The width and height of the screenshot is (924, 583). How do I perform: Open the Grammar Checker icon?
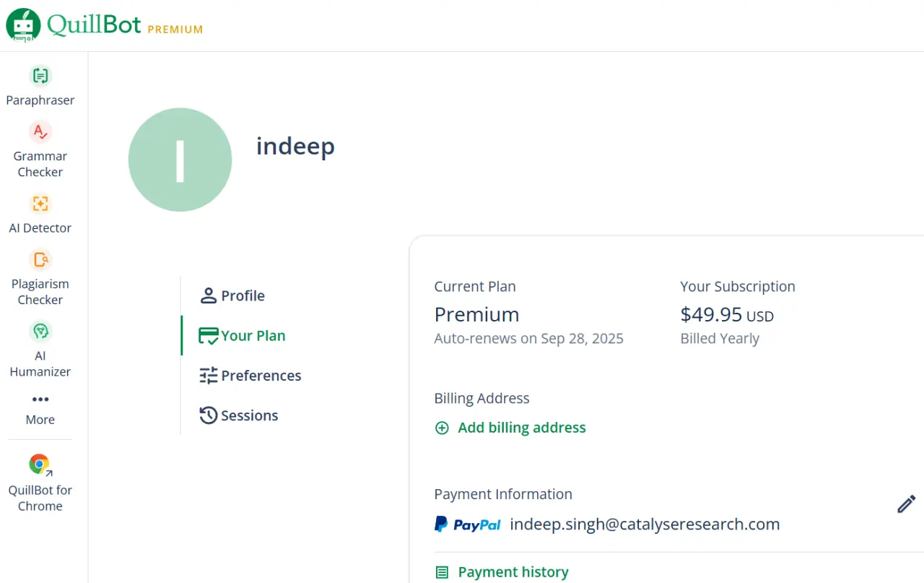pyautogui.click(x=40, y=131)
